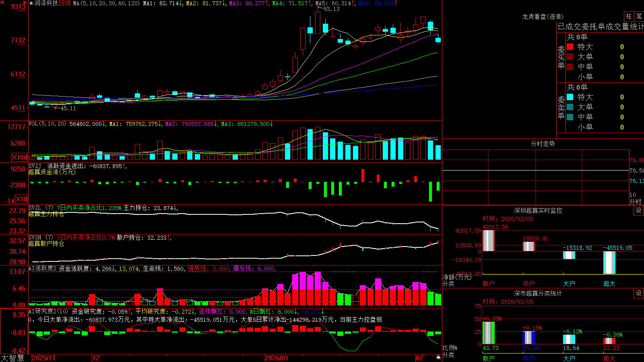Click the MA5: 60.314 value
The height and width of the screenshot is (362, 644).
tap(335, 3)
